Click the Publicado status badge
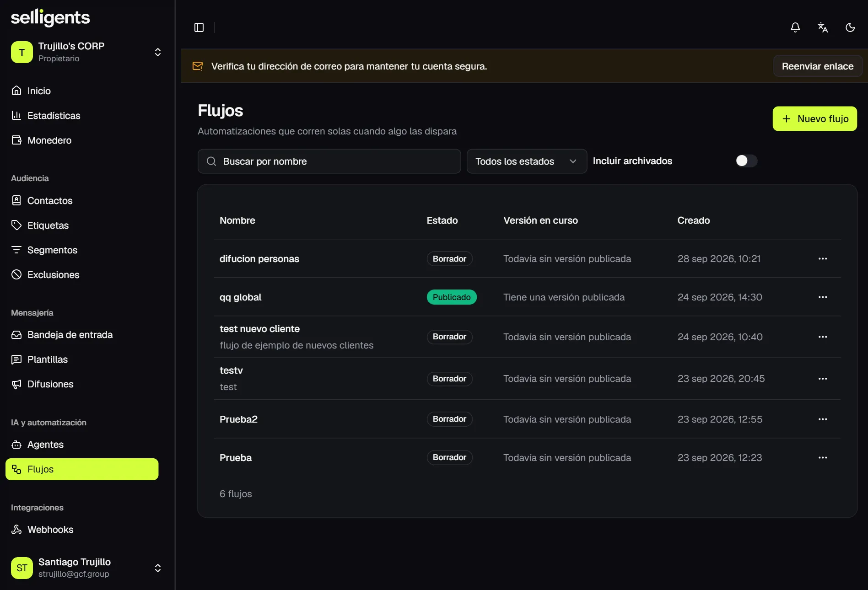This screenshot has width=868, height=590. pos(452,297)
